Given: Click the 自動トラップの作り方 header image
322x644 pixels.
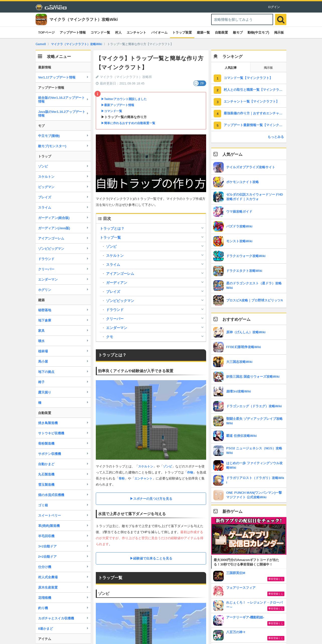Looking at the screenshot, I should click(151, 163).
